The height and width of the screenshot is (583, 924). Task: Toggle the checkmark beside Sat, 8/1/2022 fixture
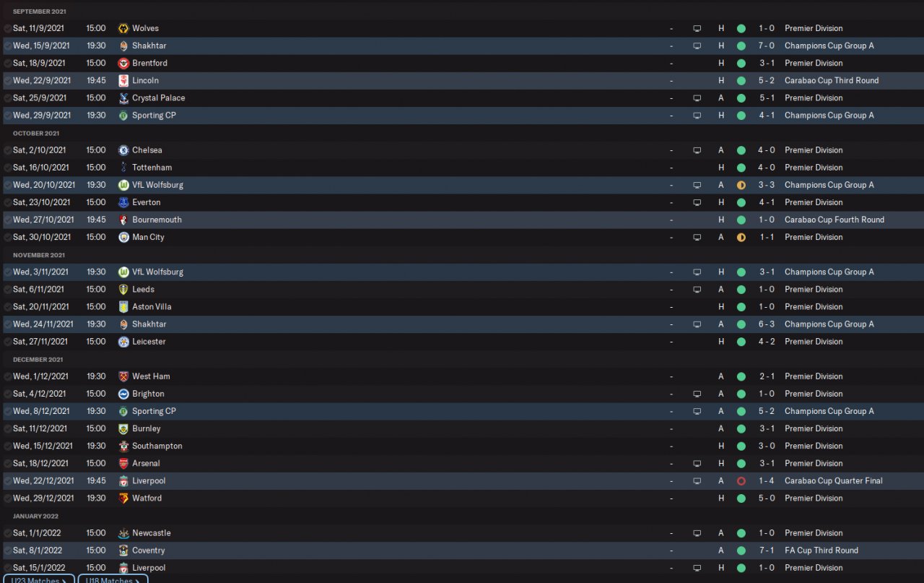(x=7, y=550)
